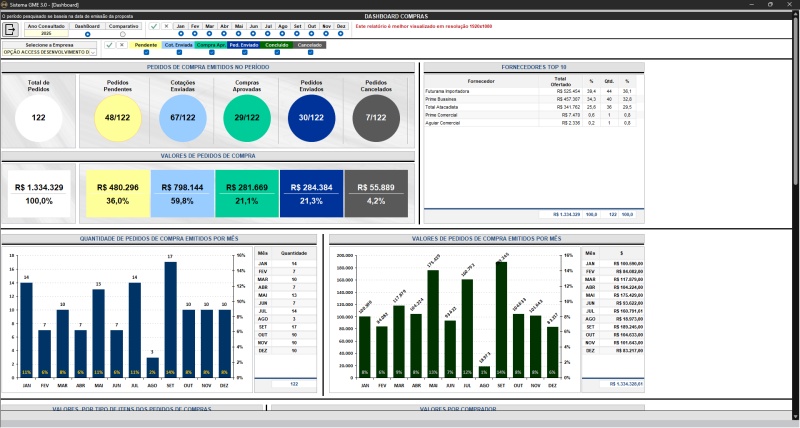Click X icon to deselect all months

(166, 26)
